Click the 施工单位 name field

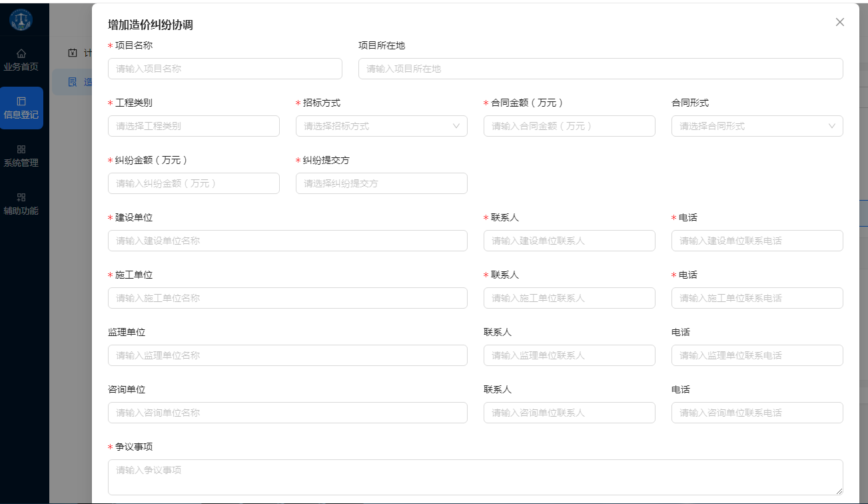(x=288, y=298)
